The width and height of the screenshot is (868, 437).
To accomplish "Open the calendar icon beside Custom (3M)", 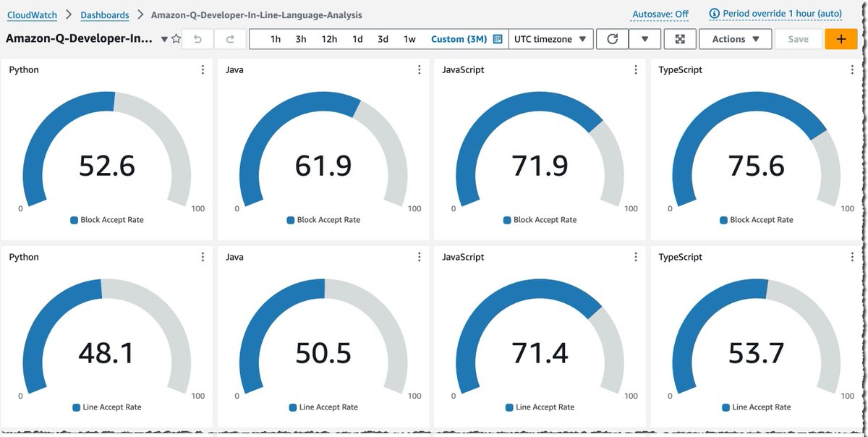I will point(498,39).
